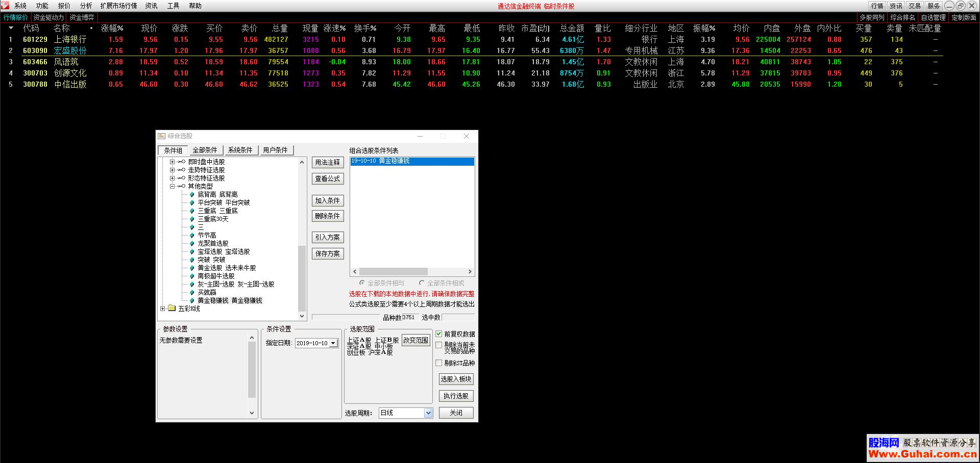Open the 指定日期 date dropdown

[333, 343]
